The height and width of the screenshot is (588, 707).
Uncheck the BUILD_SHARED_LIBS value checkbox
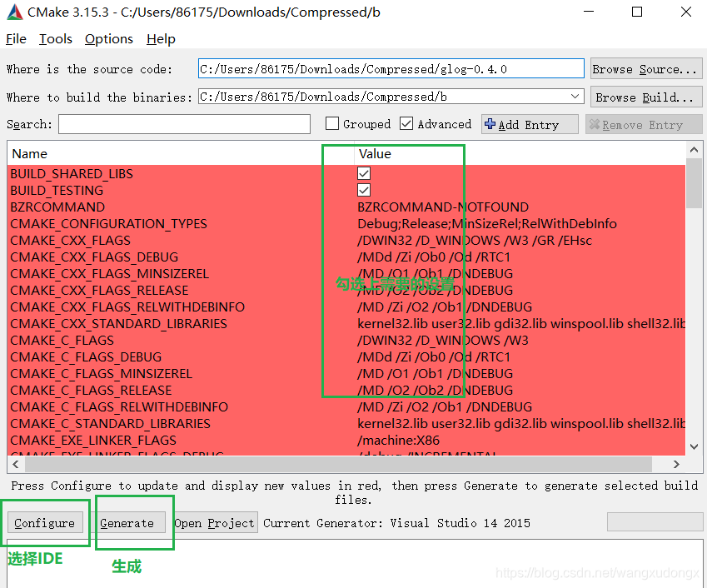pyautogui.click(x=364, y=173)
